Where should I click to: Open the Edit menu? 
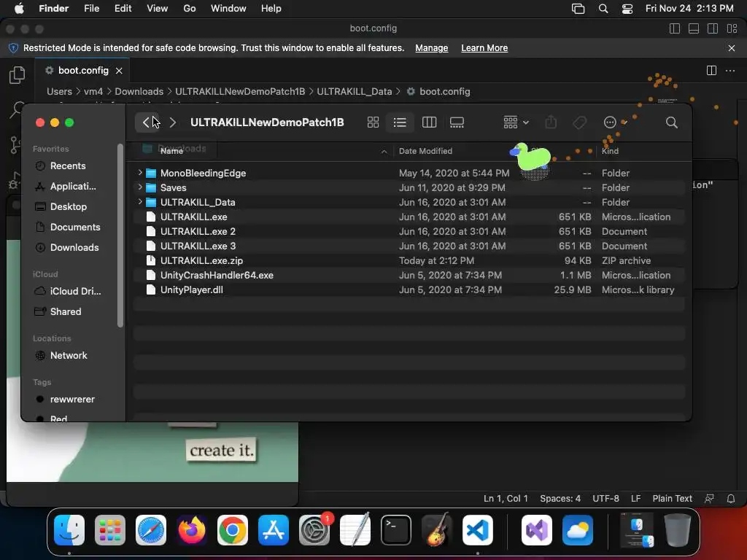(x=123, y=9)
